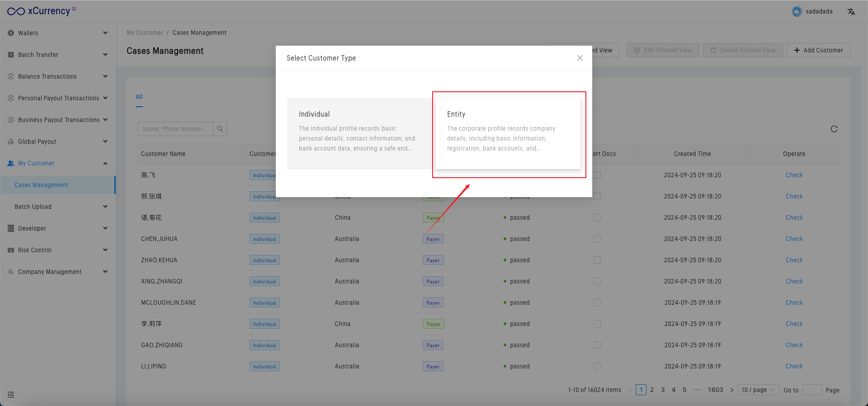
Task: Open the Personal Payout Transactions menu label
Action: (x=58, y=98)
